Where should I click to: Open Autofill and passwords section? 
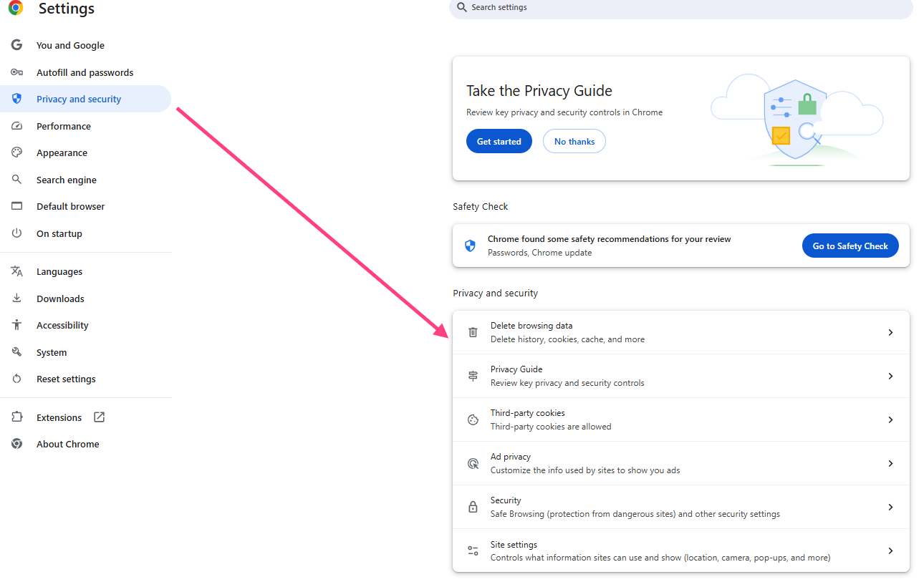pos(85,72)
